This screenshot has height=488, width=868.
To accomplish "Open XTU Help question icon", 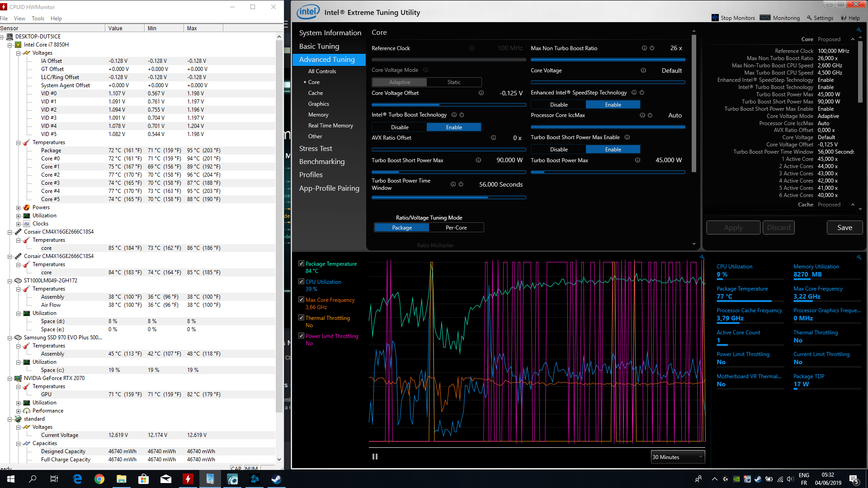I will (x=844, y=18).
